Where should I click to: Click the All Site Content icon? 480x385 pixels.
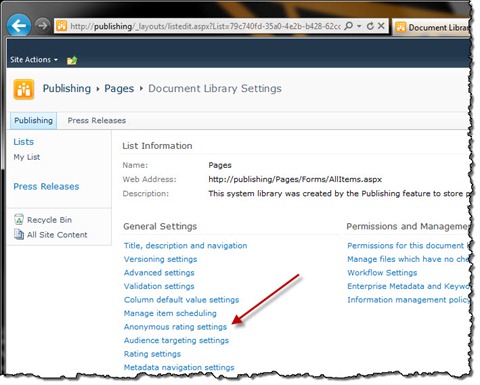pyautogui.click(x=19, y=234)
